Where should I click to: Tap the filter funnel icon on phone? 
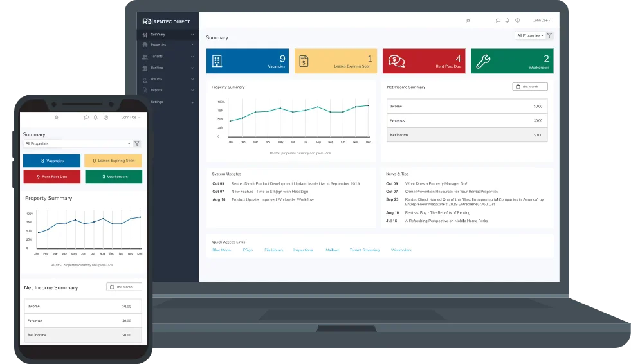[137, 143]
